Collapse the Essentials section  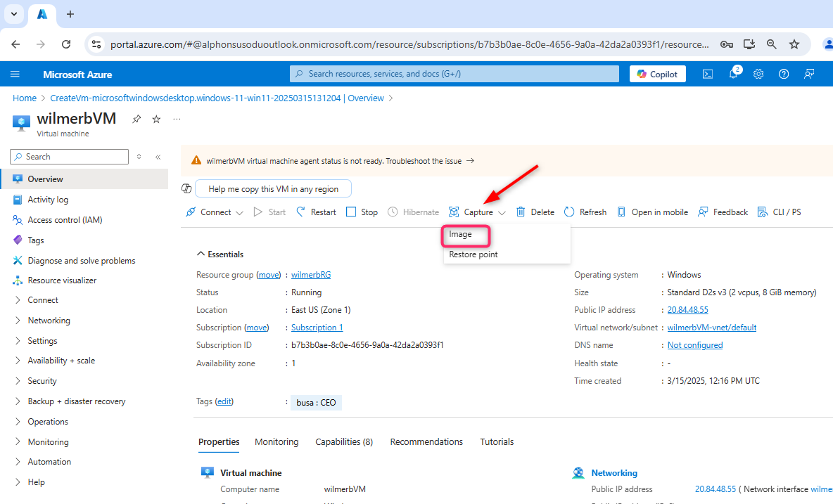pos(220,254)
